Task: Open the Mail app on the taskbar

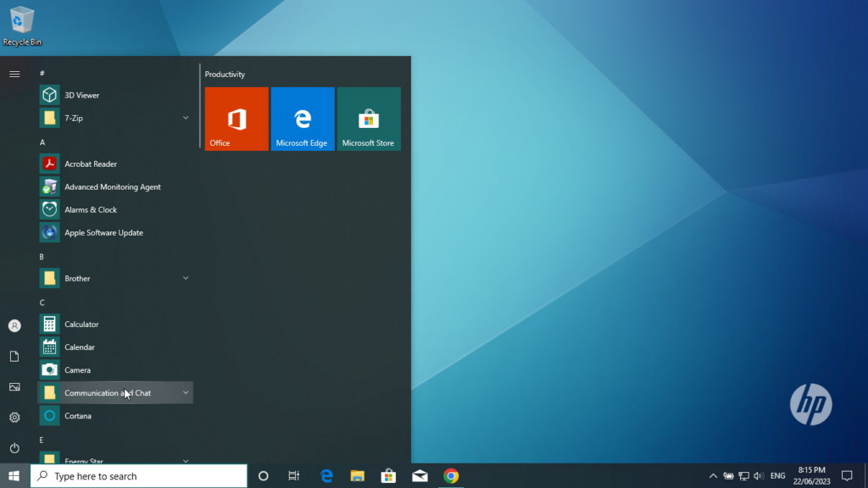Action: (x=420, y=476)
